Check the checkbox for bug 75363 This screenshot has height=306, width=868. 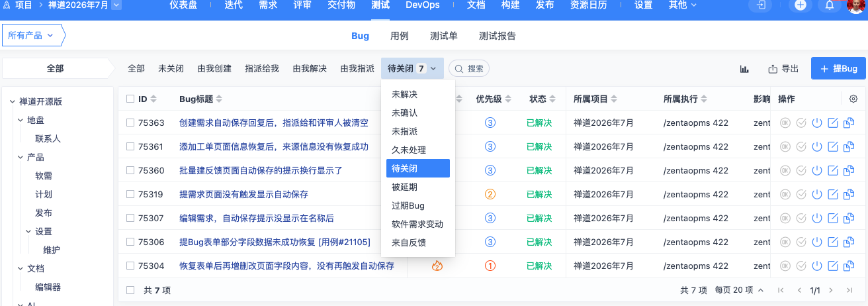pos(130,123)
